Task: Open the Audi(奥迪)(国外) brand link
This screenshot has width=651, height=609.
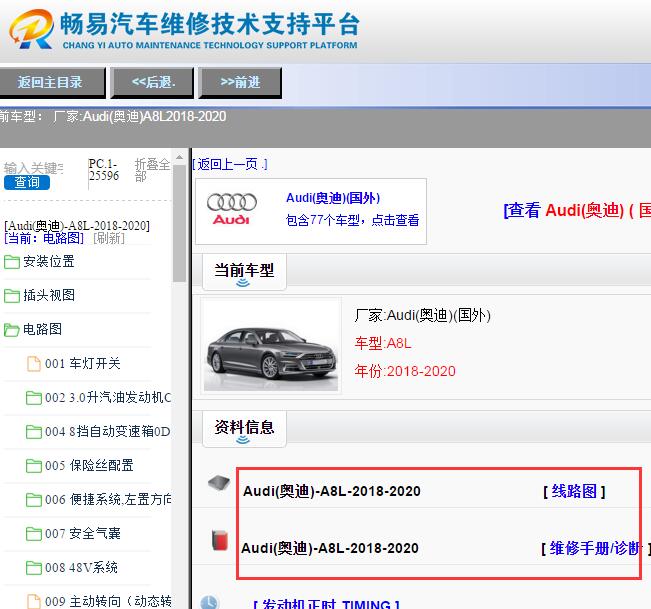Action: click(333, 198)
